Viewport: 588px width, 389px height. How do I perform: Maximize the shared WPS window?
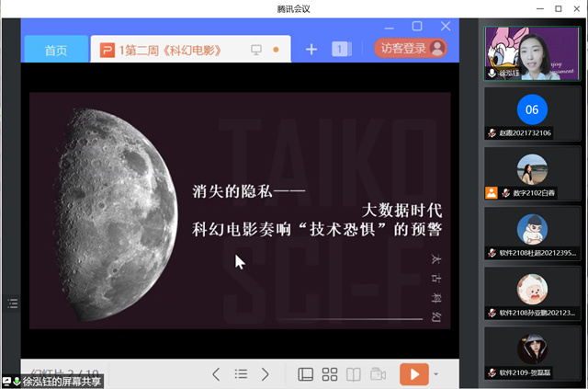tap(417, 26)
